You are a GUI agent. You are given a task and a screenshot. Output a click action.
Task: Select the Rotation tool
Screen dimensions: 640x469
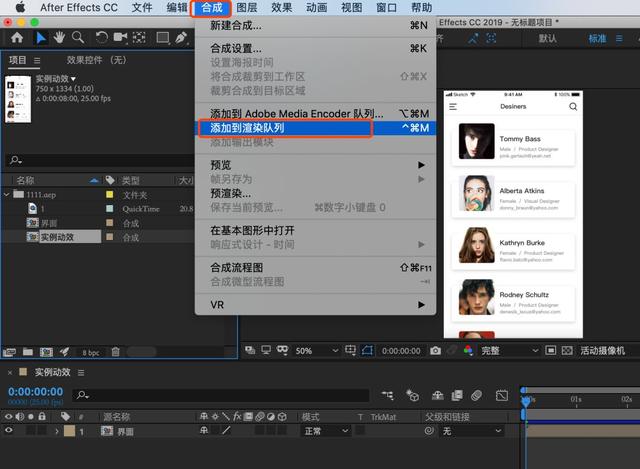point(102,38)
